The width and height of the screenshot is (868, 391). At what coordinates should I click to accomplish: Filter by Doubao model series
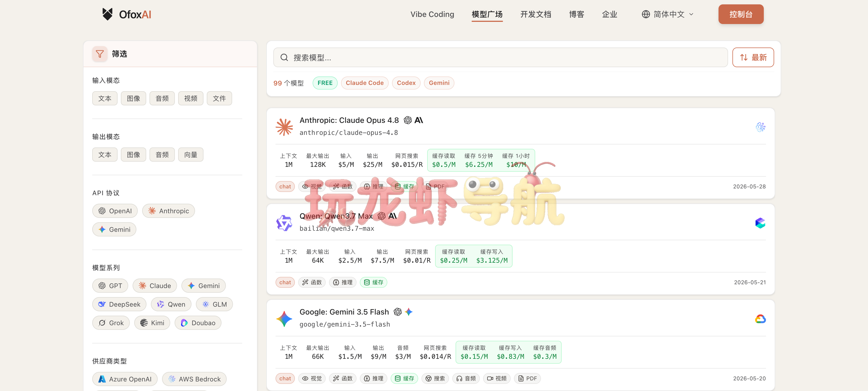[198, 323]
